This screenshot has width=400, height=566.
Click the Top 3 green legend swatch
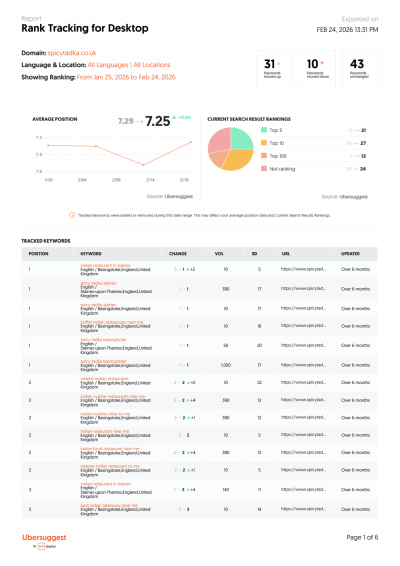tap(264, 130)
